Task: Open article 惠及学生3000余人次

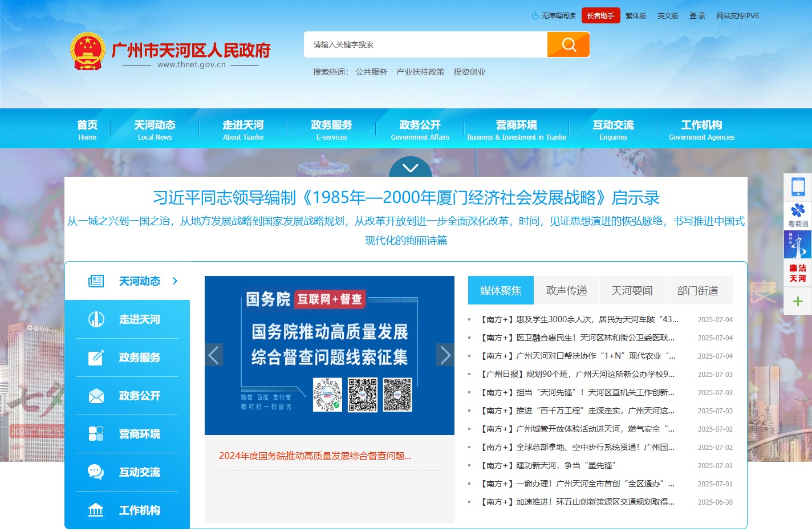Action: tap(580, 319)
